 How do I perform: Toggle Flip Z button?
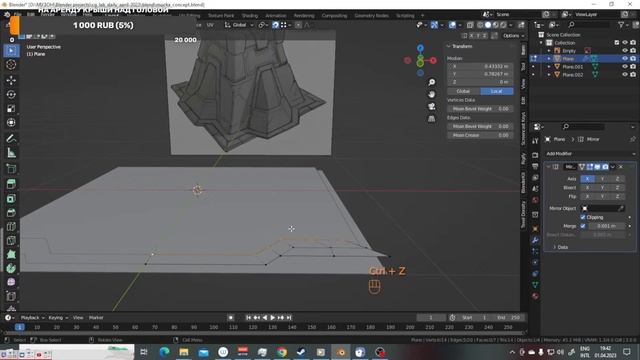(617, 196)
